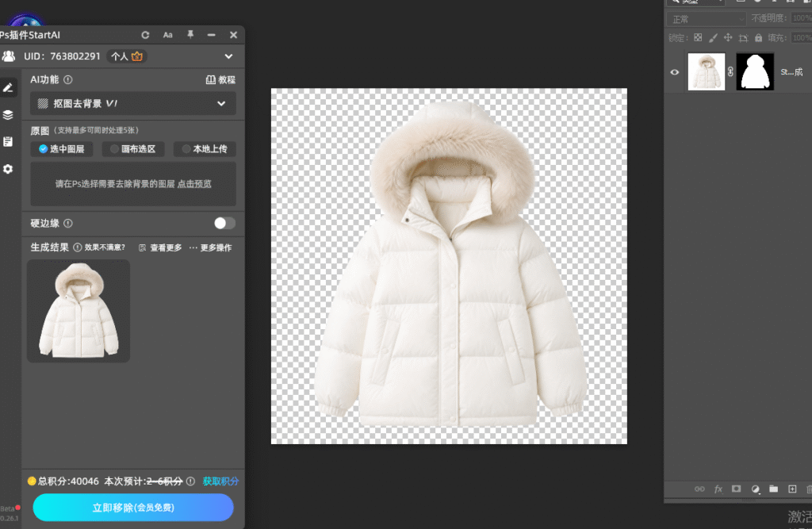This screenshot has height=529, width=812.
Task: Prevent artboard auto-nesting with the lock icon
Action: [x=743, y=37]
